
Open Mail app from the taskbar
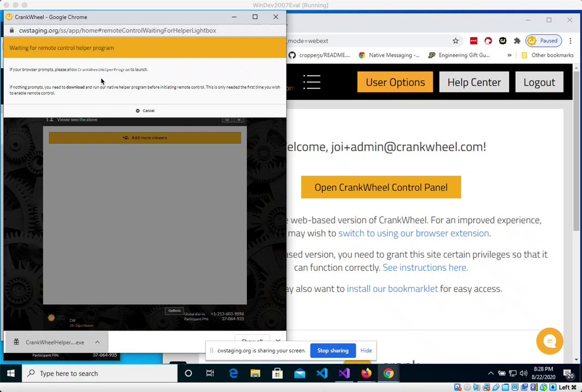click(300, 373)
